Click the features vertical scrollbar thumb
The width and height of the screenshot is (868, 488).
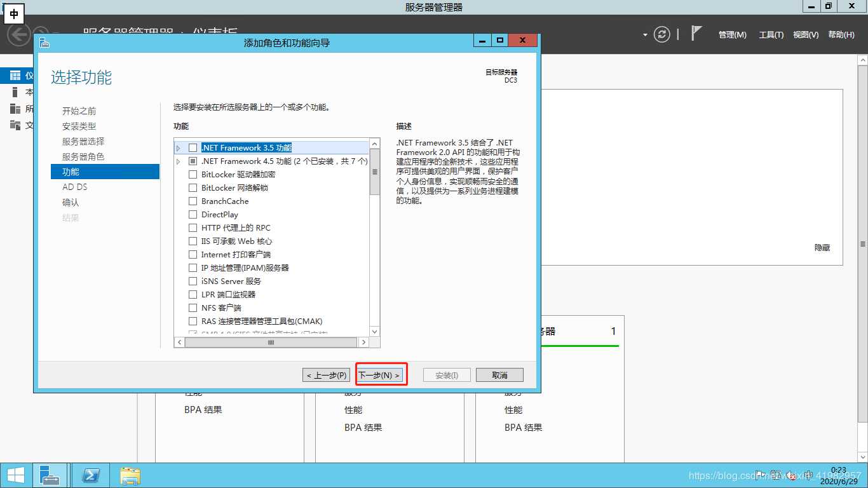(x=374, y=172)
